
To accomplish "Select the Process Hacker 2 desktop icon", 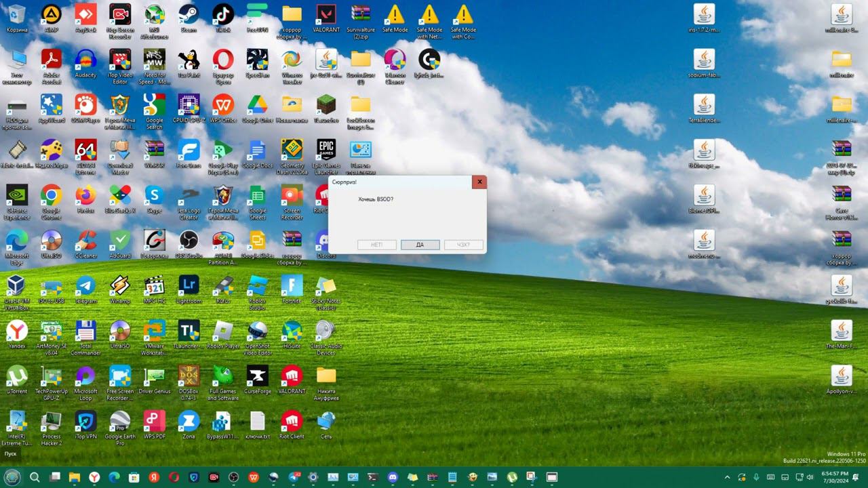I will pyautogui.click(x=52, y=428).
